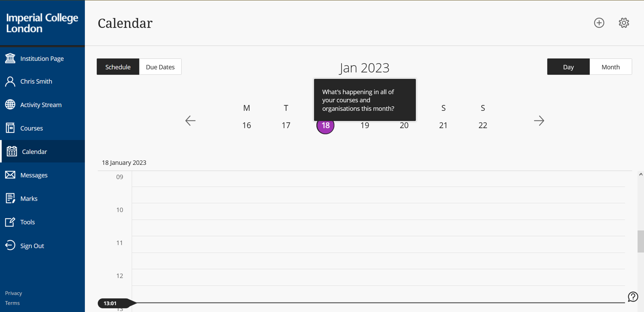This screenshot has width=644, height=312.
Task: Open Courses in the sidebar
Action: 31,128
